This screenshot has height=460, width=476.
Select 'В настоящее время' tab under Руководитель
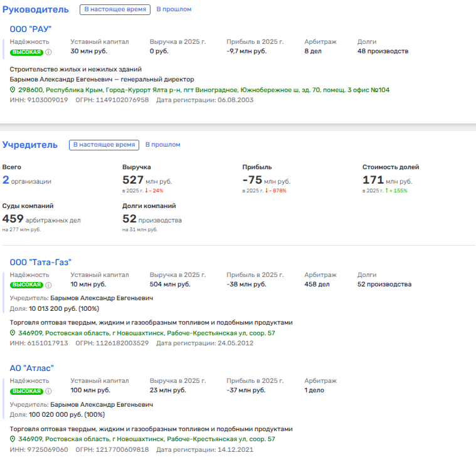coord(115,9)
